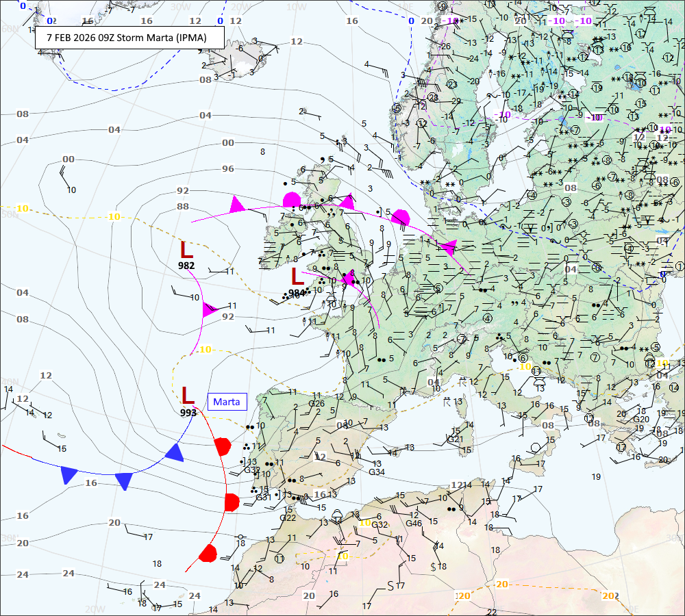This screenshot has height=616, width=685.
Task: Select the middle red warm-front semicircle
Action: pyautogui.click(x=232, y=502)
